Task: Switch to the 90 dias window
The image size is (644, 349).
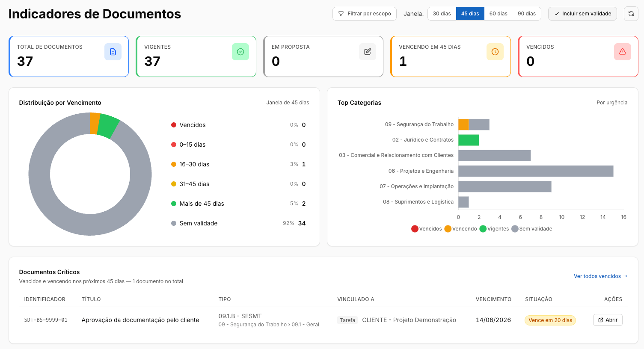Action: [527, 14]
